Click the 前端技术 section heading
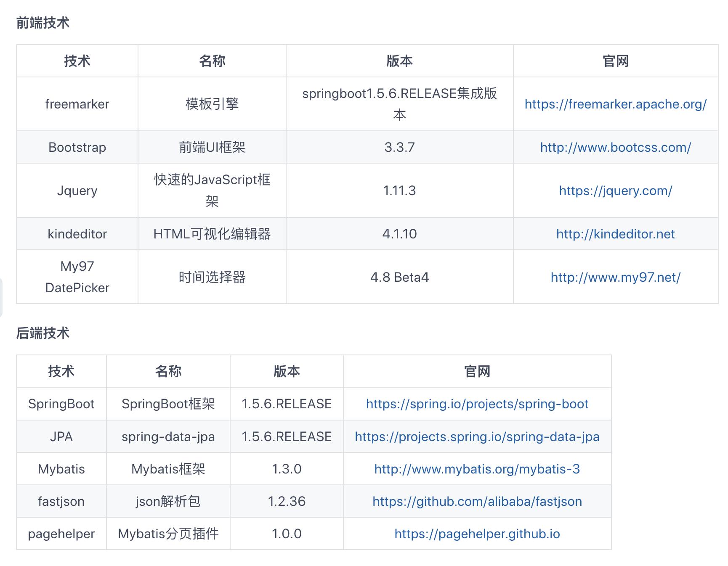728x566 pixels. [x=43, y=23]
